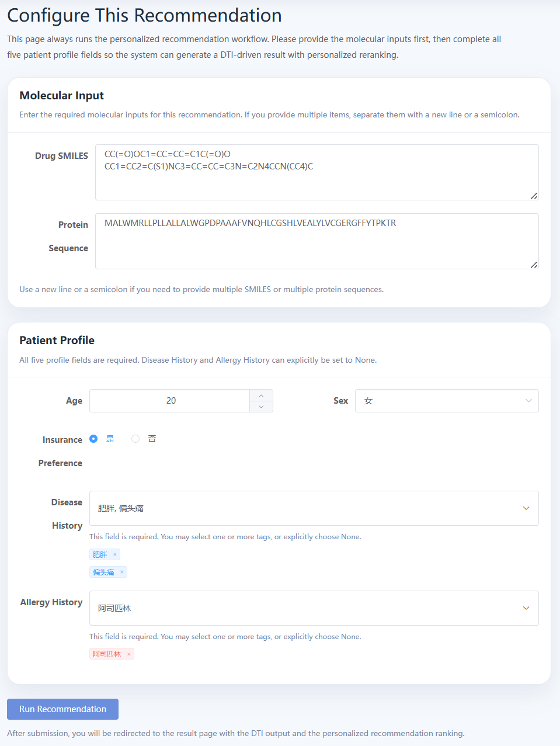Click the Allergy History selection field
The height and width of the screenshot is (746, 560).
click(x=314, y=608)
